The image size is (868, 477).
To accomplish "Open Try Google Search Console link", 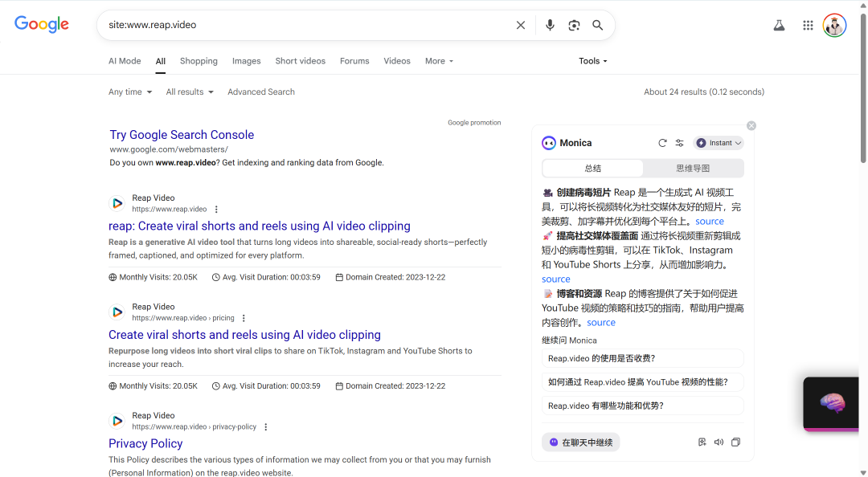I will pyautogui.click(x=182, y=134).
